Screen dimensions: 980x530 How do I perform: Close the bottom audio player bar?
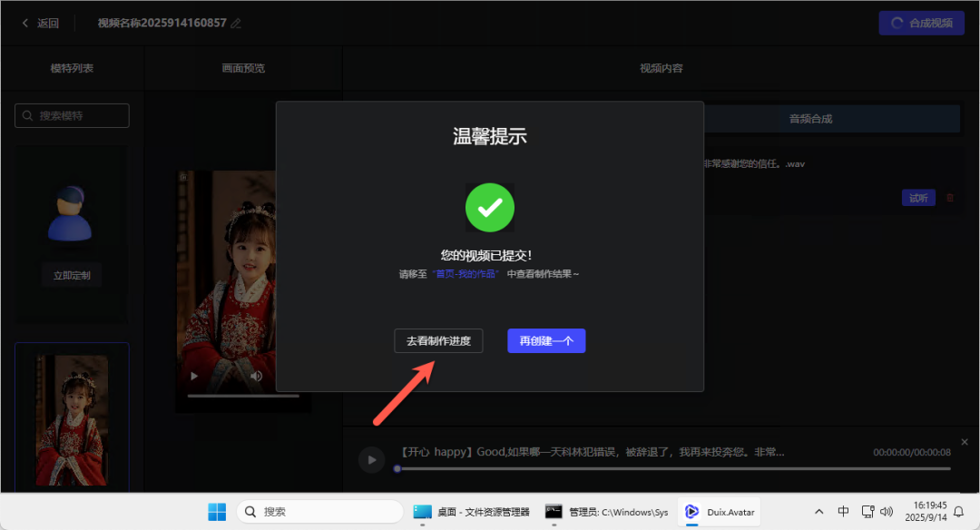click(x=964, y=442)
